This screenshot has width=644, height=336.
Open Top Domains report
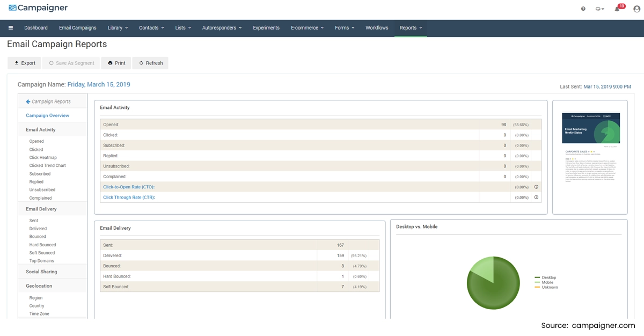41,261
